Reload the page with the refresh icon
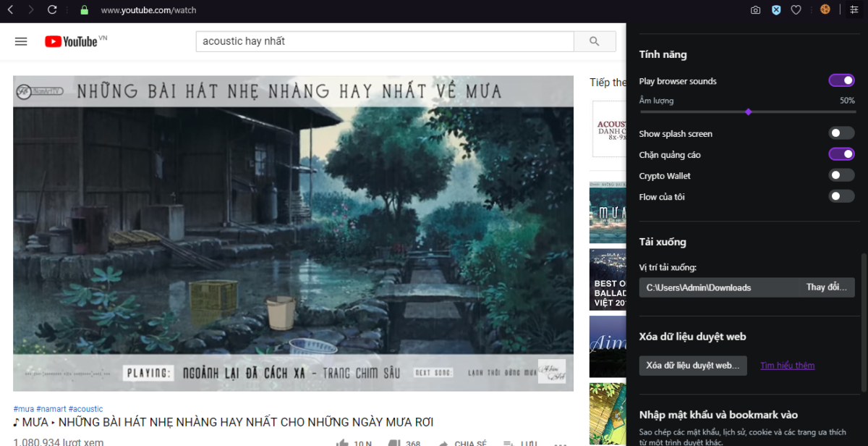The height and width of the screenshot is (446, 868). click(52, 10)
